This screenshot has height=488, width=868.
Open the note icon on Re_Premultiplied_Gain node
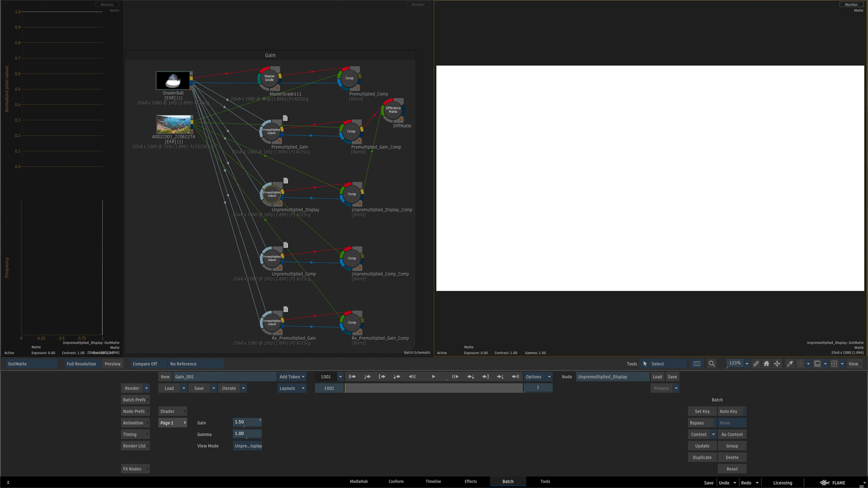click(286, 310)
